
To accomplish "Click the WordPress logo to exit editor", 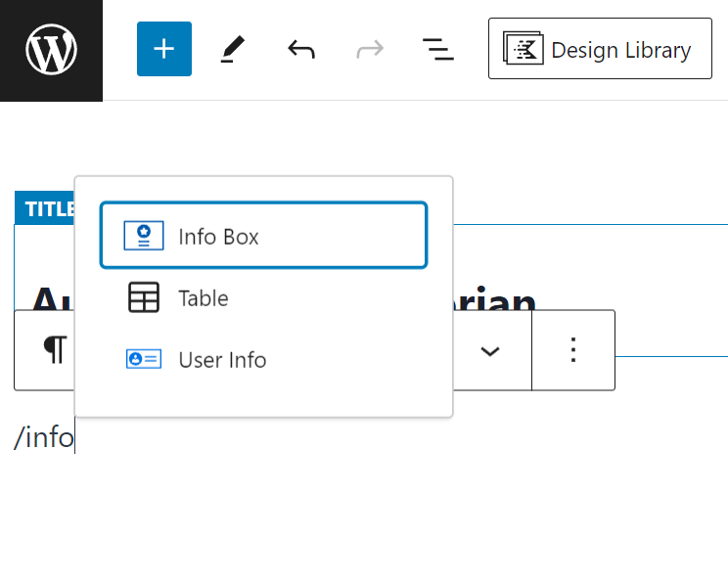I will (x=51, y=50).
